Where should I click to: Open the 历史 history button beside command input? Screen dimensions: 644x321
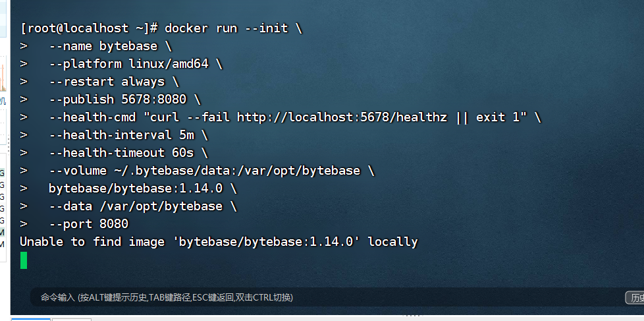point(635,297)
